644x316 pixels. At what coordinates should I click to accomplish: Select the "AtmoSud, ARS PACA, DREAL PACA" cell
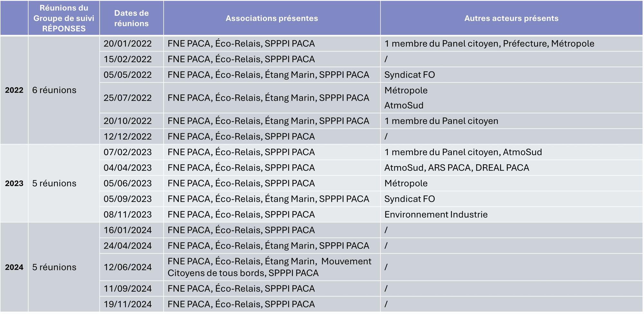pyautogui.click(x=457, y=168)
